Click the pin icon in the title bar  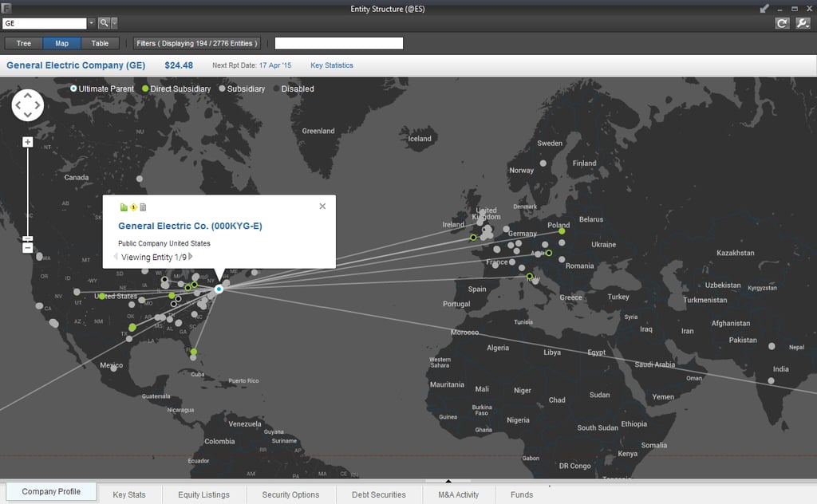(x=764, y=9)
